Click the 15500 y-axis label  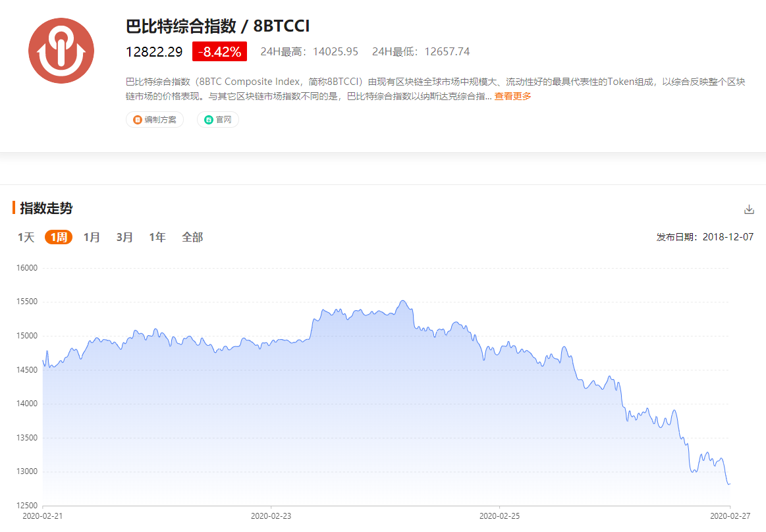(x=27, y=302)
